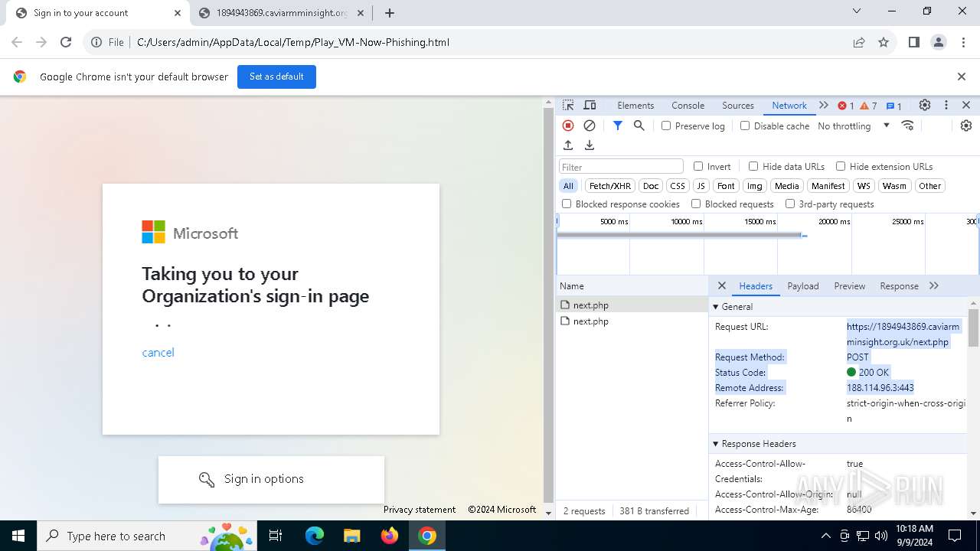Filter requests by Fetch/XHR

610,186
